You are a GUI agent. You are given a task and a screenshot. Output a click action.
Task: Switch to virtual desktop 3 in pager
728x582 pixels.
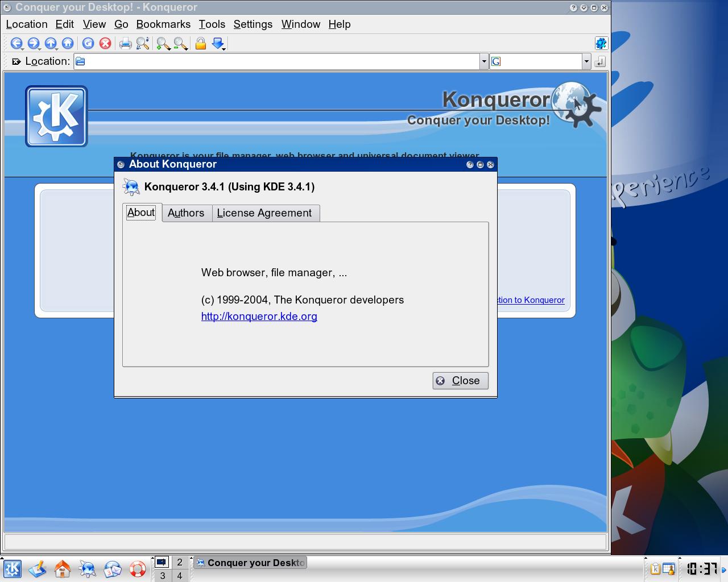162,576
